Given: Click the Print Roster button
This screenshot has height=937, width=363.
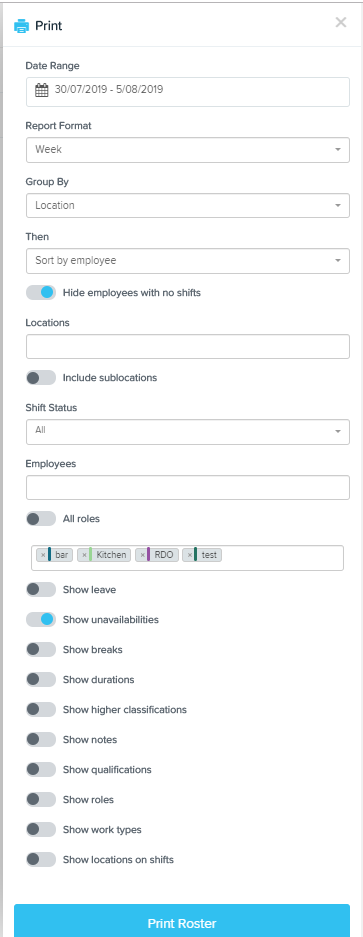Looking at the screenshot, I should coord(182,921).
